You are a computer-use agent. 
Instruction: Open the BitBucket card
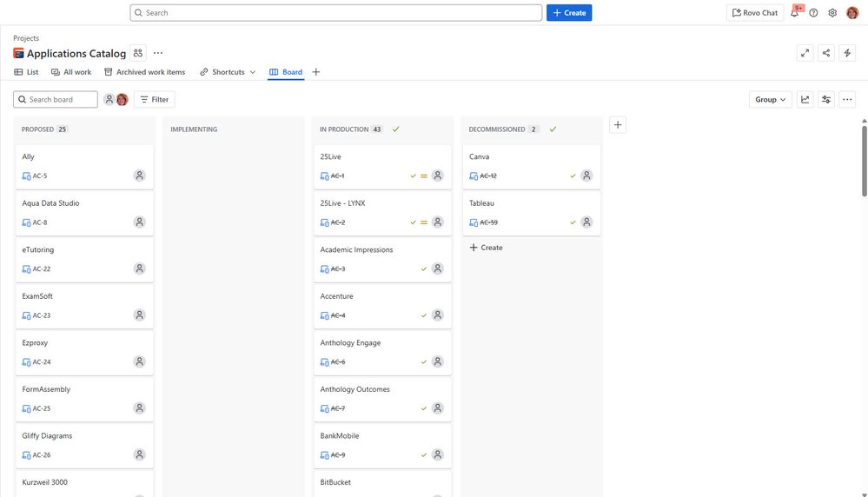(382, 484)
